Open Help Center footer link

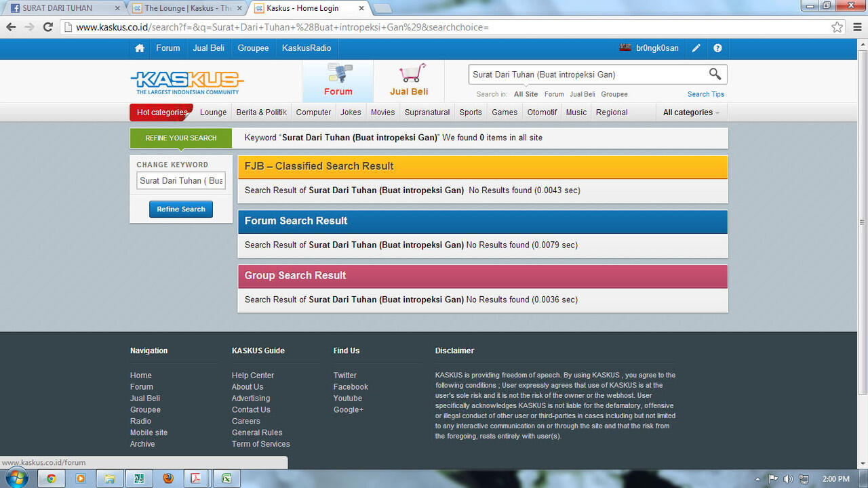coord(253,375)
